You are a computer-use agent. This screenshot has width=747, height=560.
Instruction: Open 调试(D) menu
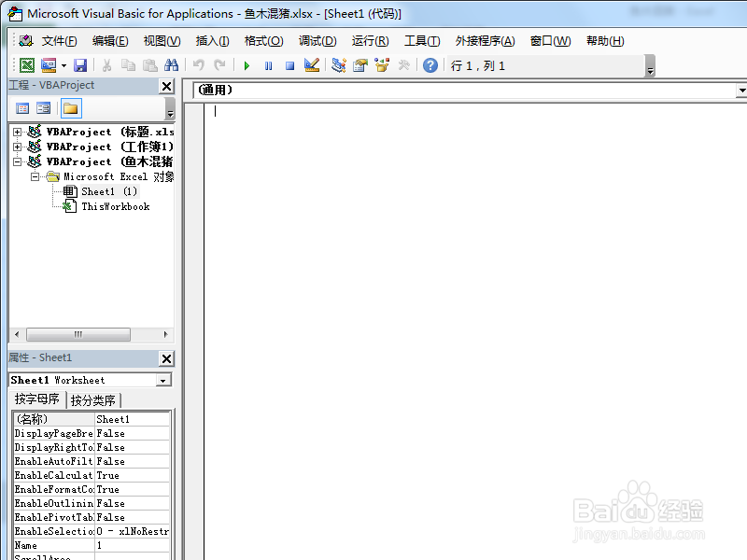tap(317, 41)
